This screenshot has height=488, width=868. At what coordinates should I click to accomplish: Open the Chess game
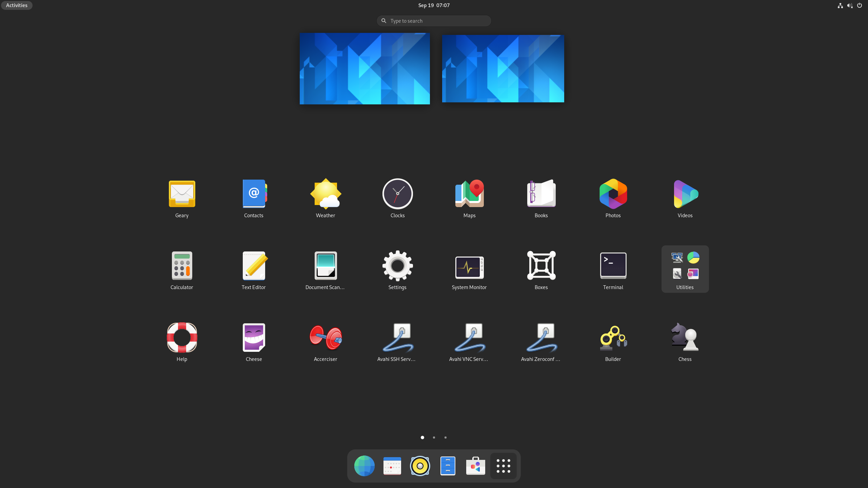(x=685, y=342)
